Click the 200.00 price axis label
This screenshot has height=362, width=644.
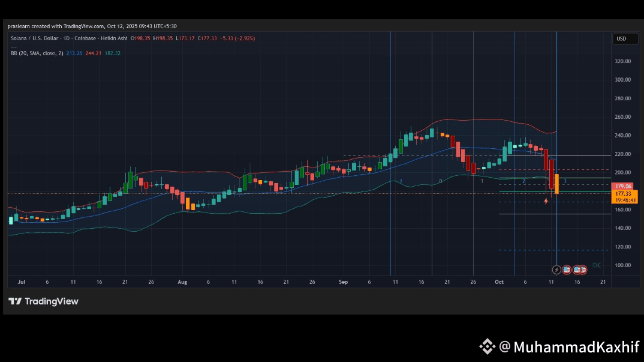point(622,173)
